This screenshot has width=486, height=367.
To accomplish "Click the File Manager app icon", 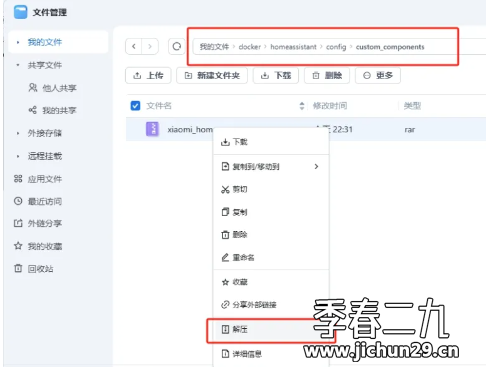I will [21, 12].
